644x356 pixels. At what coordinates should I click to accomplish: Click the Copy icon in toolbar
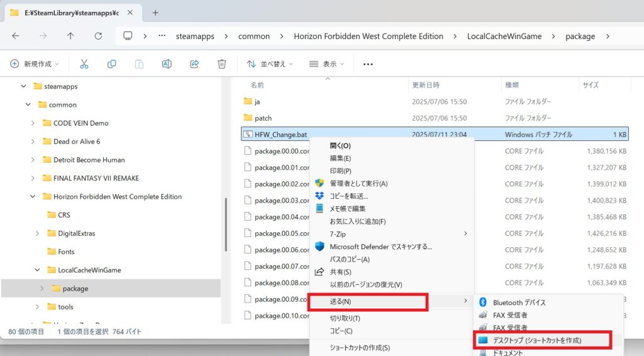click(111, 64)
